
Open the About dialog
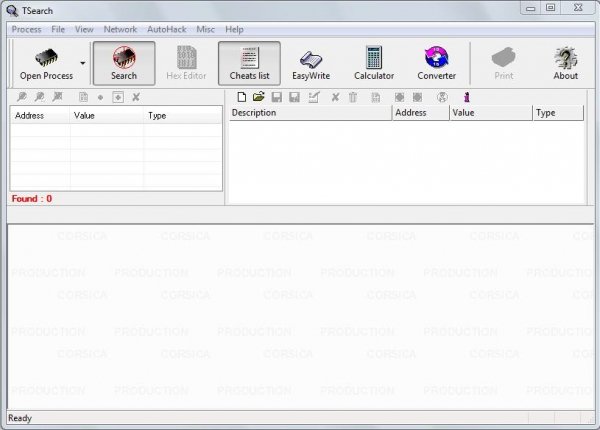(x=566, y=64)
